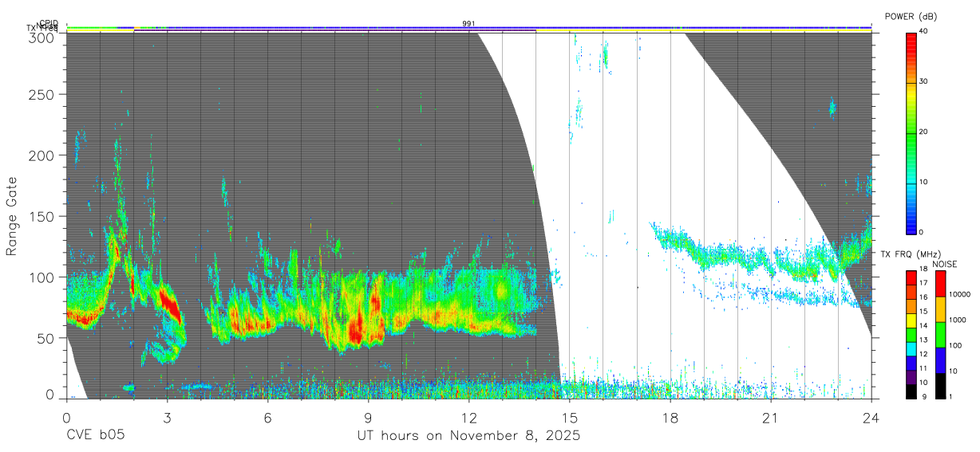Click the '16' label on TX FRQ scale
The image size is (980, 452).
(x=923, y=299)
